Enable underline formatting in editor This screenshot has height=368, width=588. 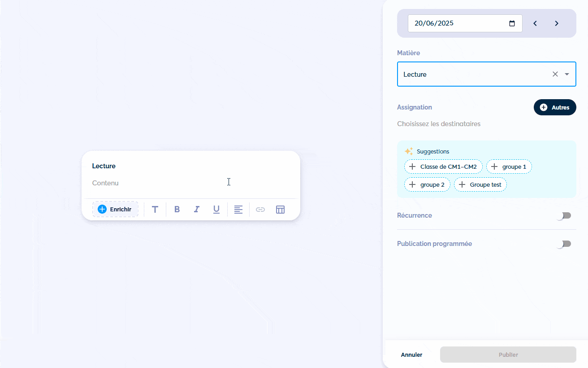(x=216, y=210)
